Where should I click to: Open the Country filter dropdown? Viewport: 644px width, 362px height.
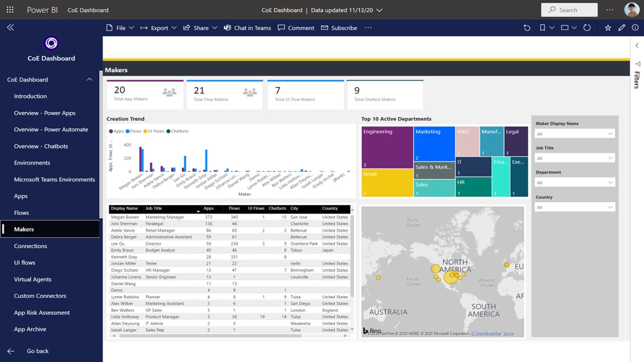click(575, 207)
